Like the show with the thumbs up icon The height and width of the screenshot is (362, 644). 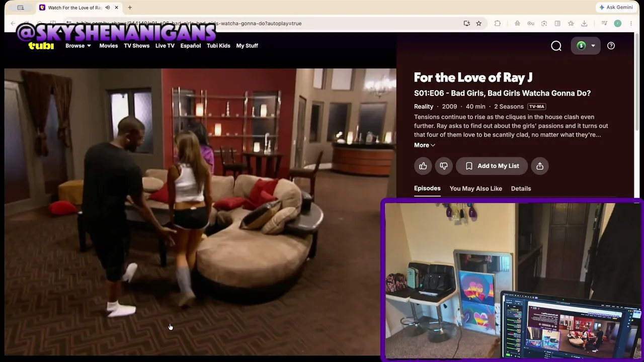423,166
